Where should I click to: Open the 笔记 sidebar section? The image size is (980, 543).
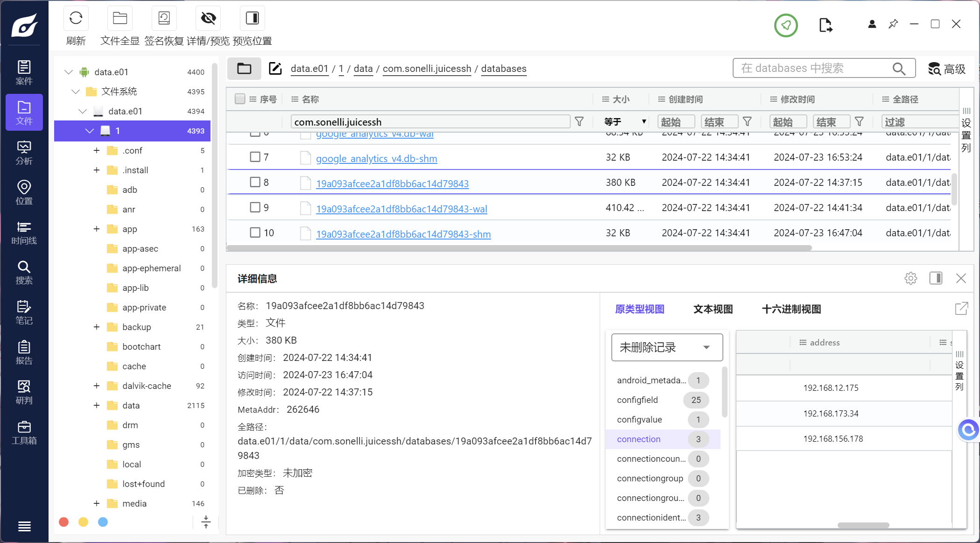(24, 312)
